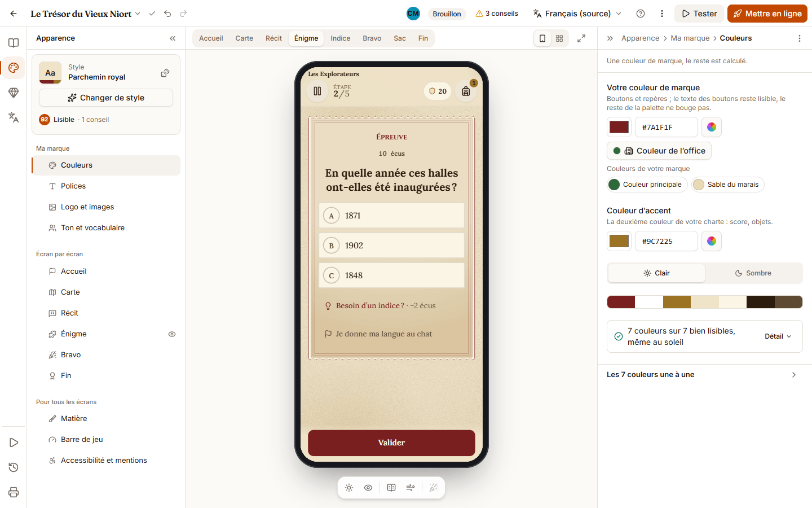
Task: Open the header three-dot more menu
Action: [662, 14]
